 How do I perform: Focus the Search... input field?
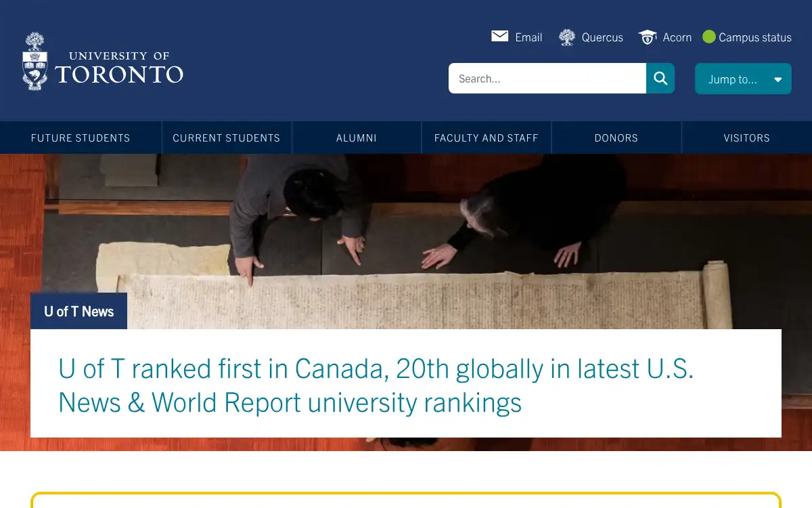[x=547, y=79]
